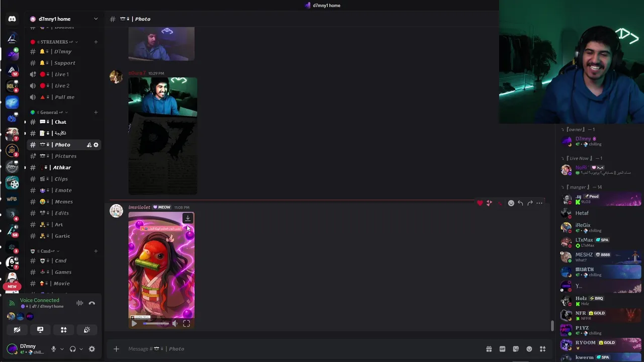
Task: Click plus attach button in message bar
Action: pos(116,349)
